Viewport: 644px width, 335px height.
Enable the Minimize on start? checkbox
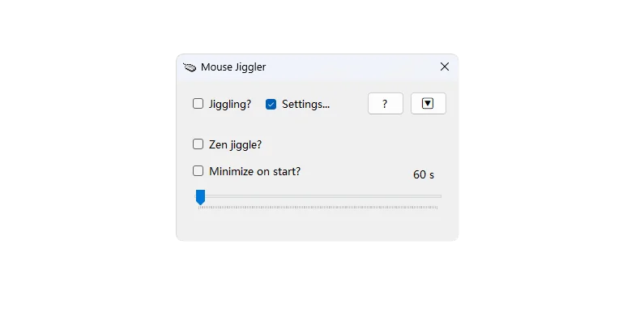click(198, 170)
